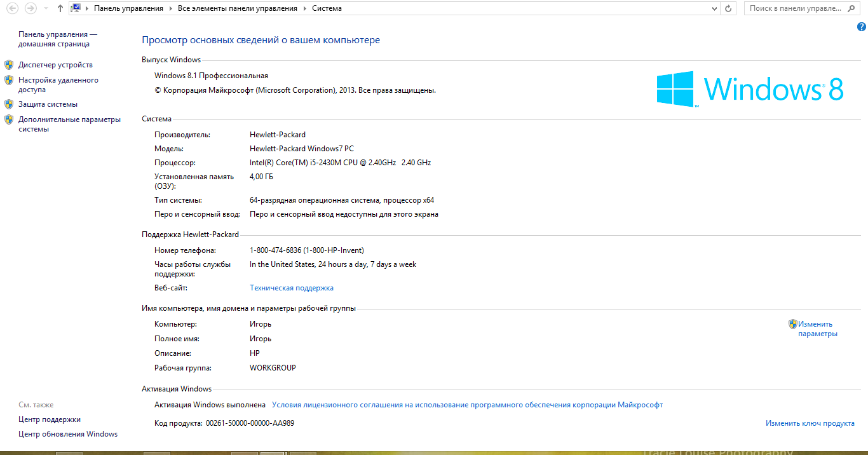This screenshot has width=868, height=455.
Task: Click 64-разрядная операционная система text
Action: click(342, 200)
